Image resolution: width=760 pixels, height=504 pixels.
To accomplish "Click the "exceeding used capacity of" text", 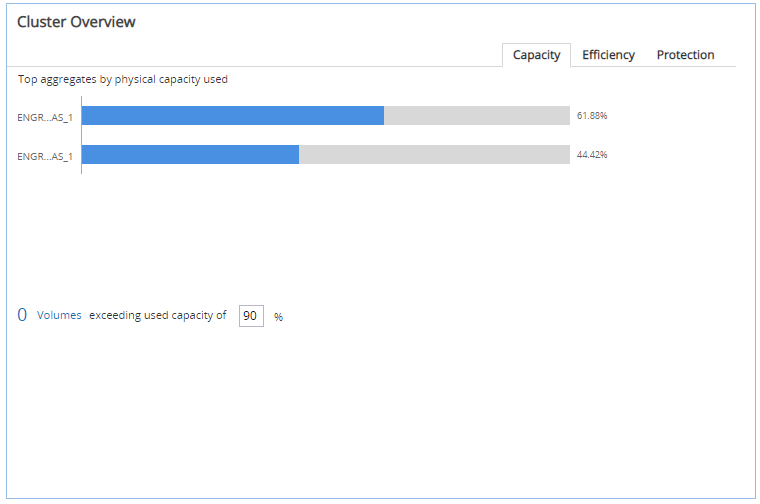I will tap(158, 315).
